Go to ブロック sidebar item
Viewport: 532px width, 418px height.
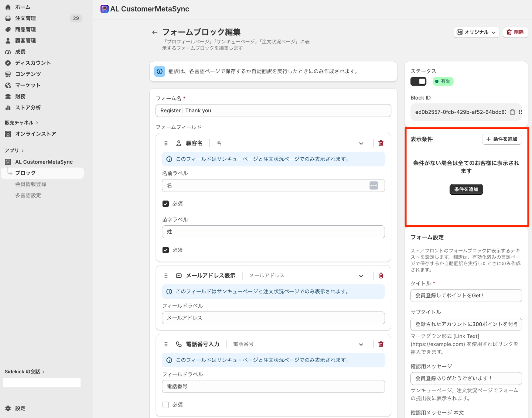coord(42,173)
